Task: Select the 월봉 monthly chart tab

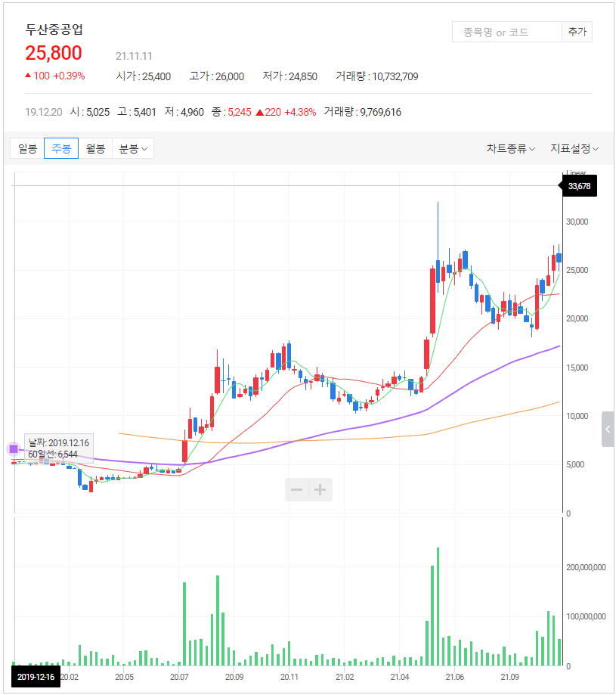Action: [x=95, y=148]
